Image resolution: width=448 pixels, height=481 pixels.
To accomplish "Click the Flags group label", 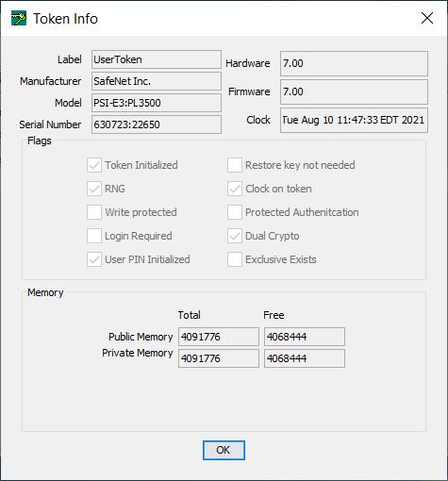I will 40,141.
